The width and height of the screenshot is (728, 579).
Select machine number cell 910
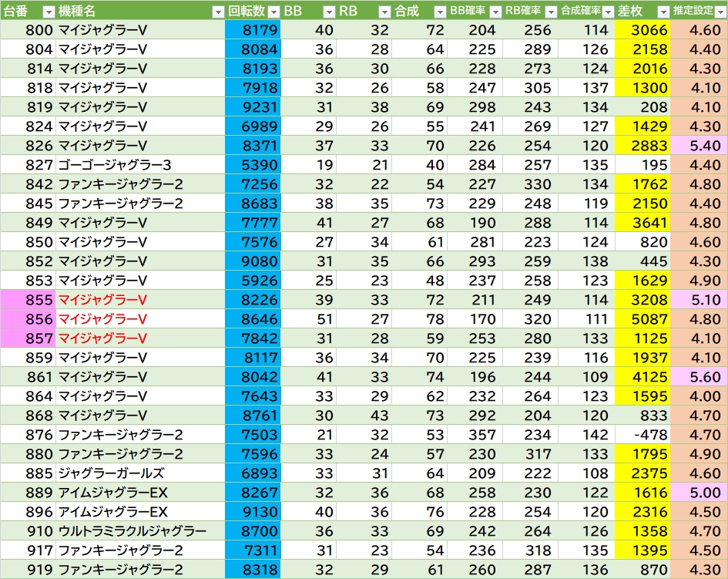[x=29, y=531]
